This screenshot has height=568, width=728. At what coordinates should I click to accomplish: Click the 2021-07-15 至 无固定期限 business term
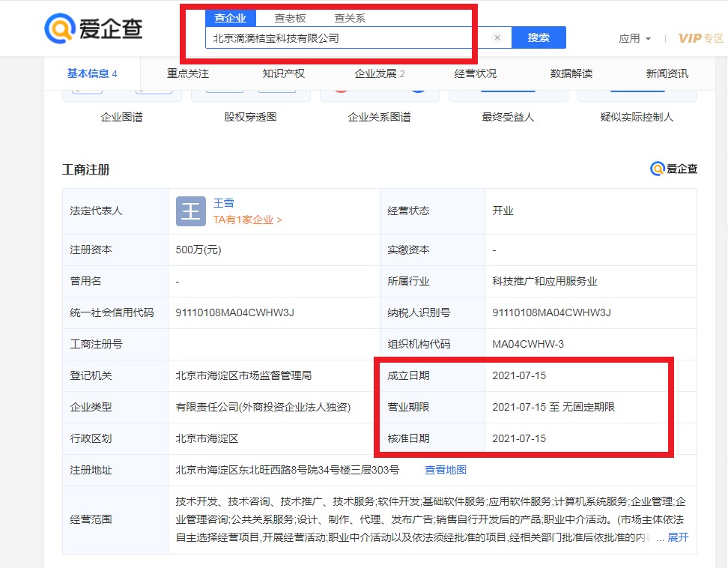point(553,408)
